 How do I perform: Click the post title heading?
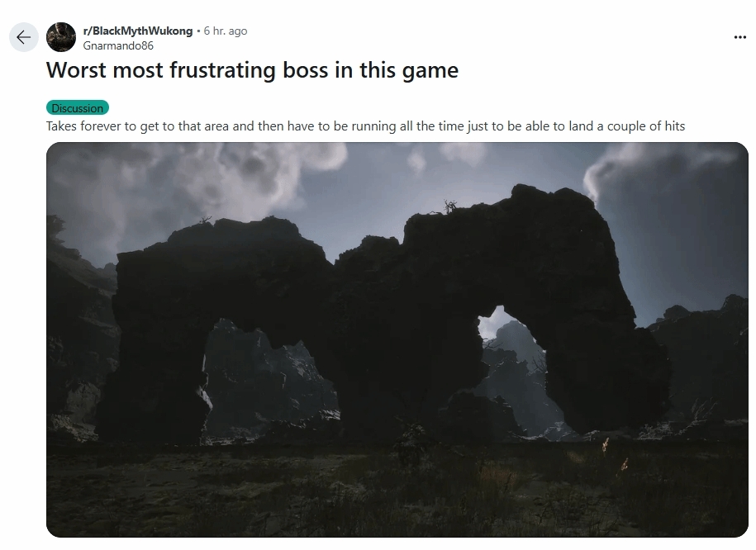(252, 70)
